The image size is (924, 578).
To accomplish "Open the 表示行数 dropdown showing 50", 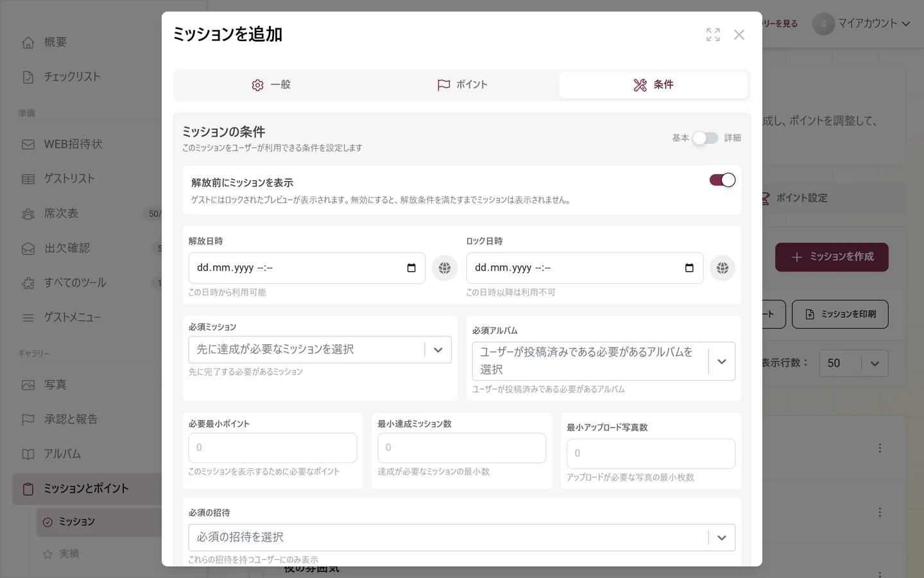I will tap(854, 363).
